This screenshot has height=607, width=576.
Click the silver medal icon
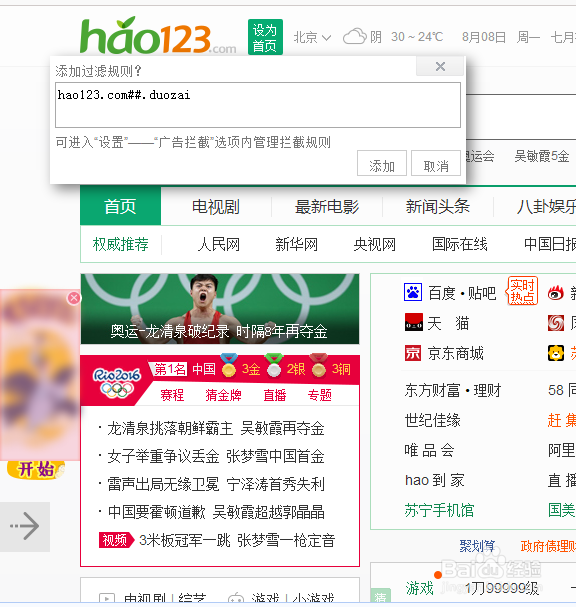[x=274, y=365]
